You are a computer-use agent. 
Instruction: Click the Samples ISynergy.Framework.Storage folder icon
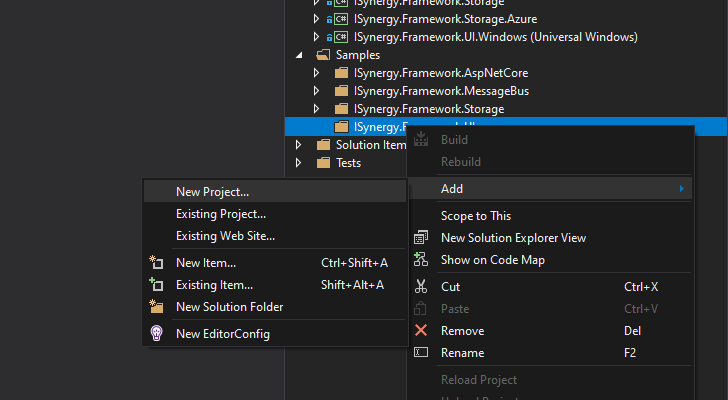(x=341, y=109)
